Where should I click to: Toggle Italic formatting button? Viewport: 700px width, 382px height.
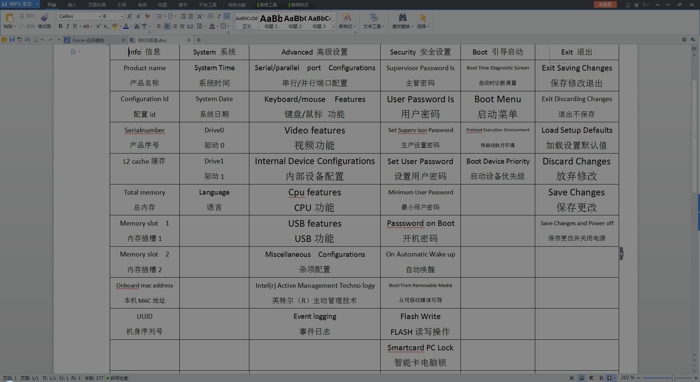pos(67,26)
